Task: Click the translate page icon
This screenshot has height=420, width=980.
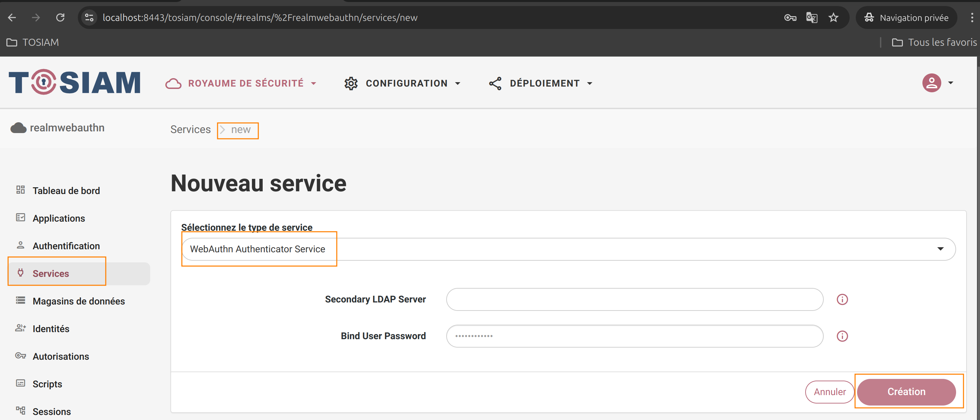Action: [812, 18]
